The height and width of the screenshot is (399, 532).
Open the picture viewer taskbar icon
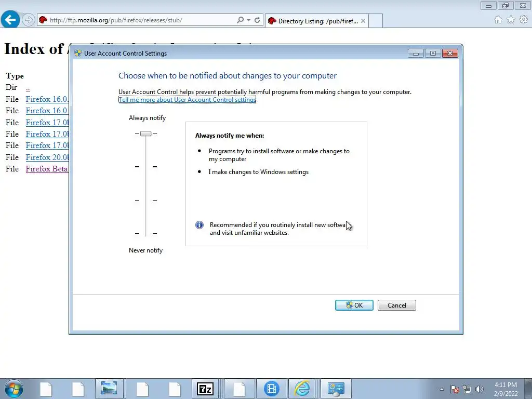tap(109, 389)
